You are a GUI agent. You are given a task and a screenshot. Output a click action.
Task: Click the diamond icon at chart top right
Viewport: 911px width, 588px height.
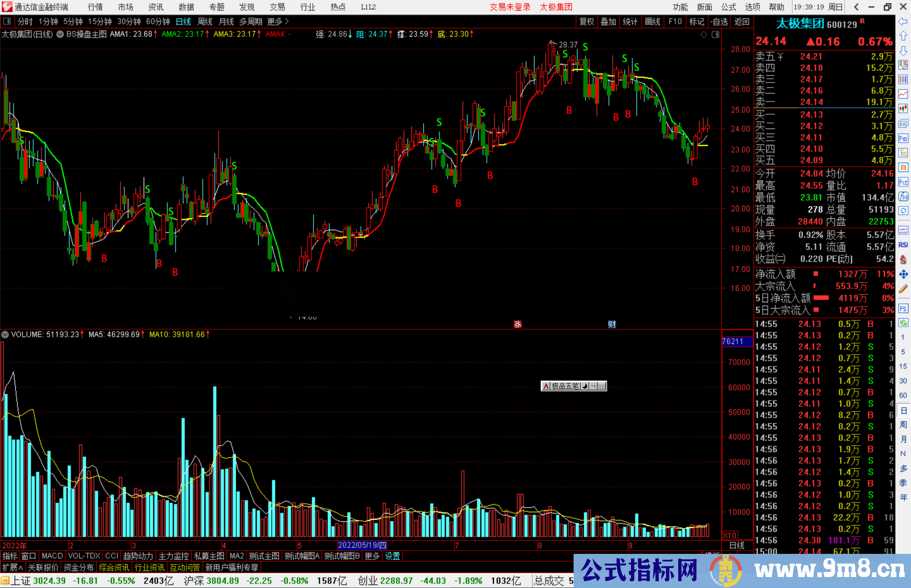[x=703, y=35]
